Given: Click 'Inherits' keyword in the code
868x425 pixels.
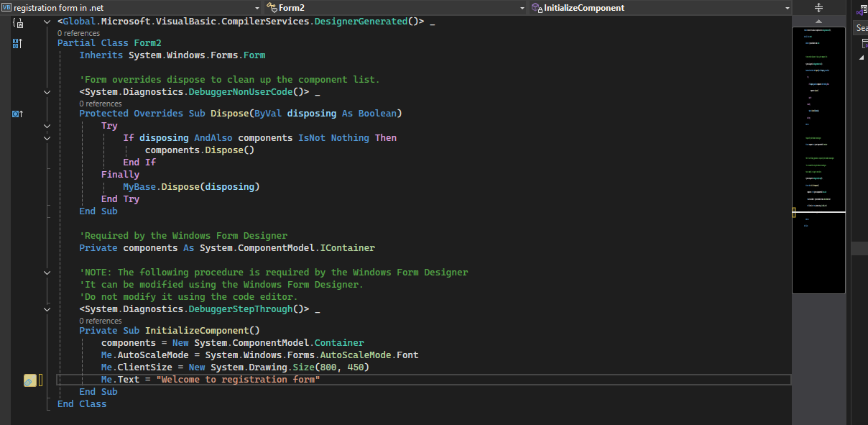Looking at the screenshot, I should (x=101, y=55).
